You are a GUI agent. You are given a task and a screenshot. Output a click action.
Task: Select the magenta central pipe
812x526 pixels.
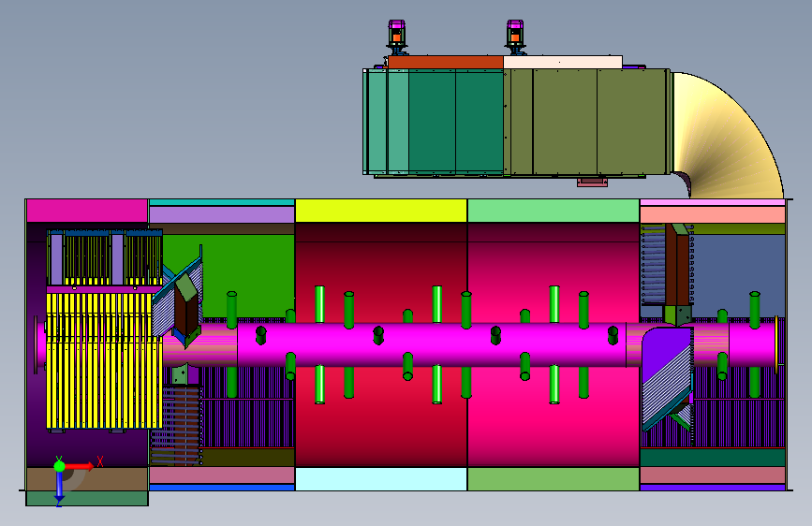point(432,344)
